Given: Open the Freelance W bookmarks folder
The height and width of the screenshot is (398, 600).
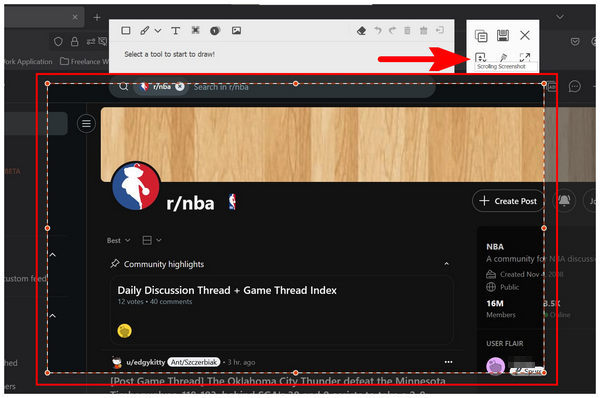Looking at the screenshot, I should tap(85, 61).
